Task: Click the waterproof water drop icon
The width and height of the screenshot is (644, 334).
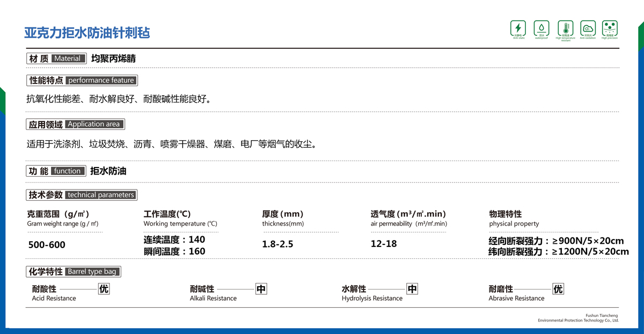Action: [541, 28]
